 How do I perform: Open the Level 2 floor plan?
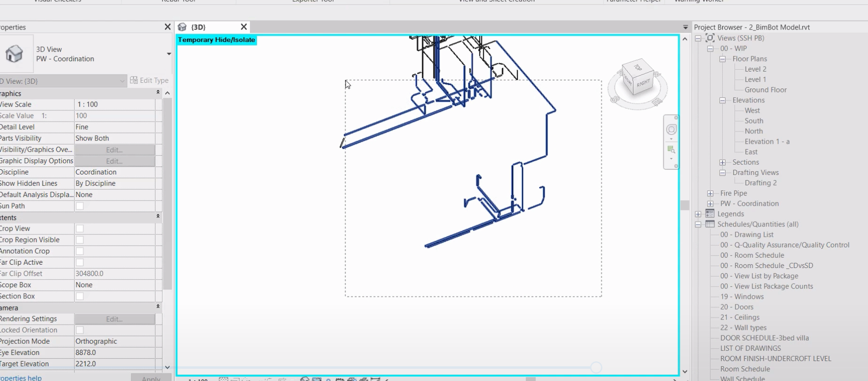[x=755, y=69]
